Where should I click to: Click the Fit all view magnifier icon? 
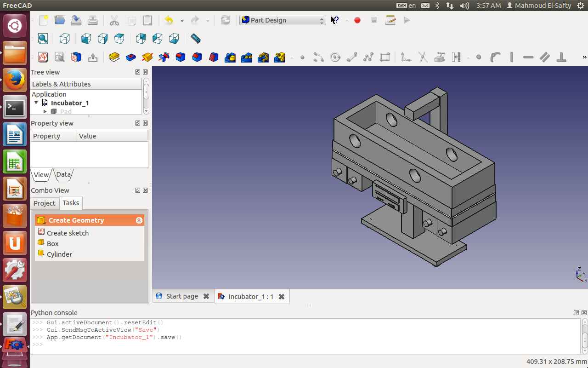tap(43, 39)
